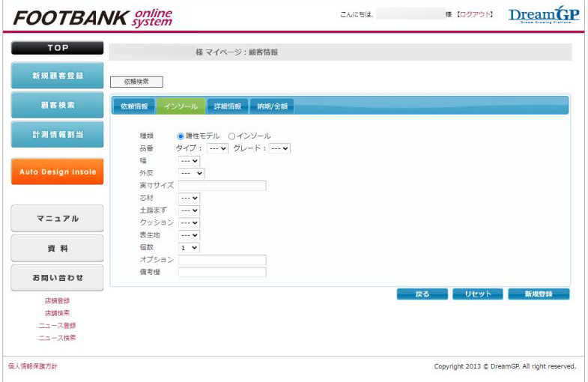Click the DreamGP logo
Screen dimensions: 588x382
[x=544, y=15]
